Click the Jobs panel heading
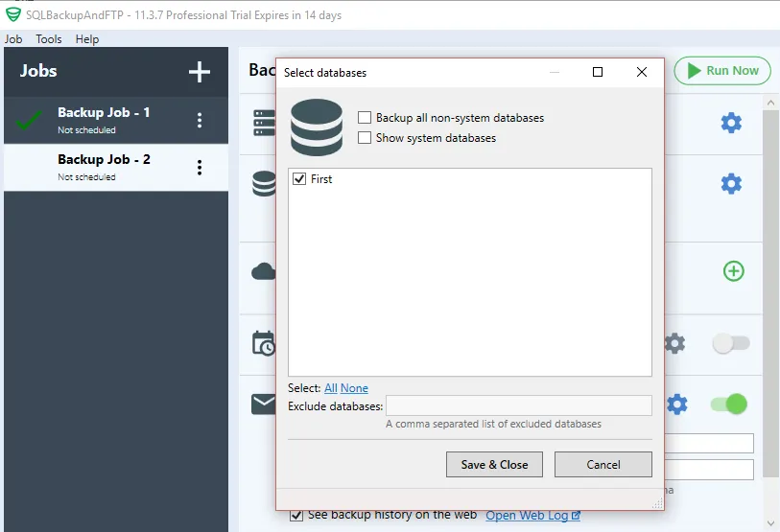Screen dimensions: 780x532 pos(38,71)
